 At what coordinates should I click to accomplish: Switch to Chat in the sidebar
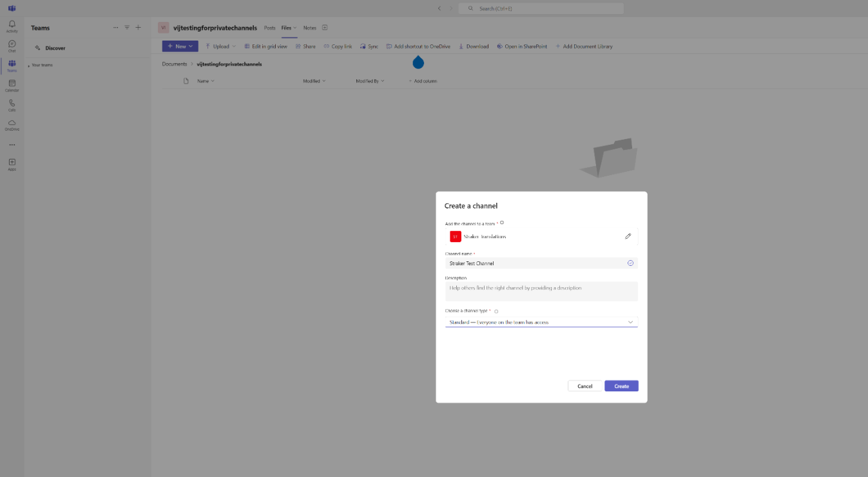tap(12, 45)
